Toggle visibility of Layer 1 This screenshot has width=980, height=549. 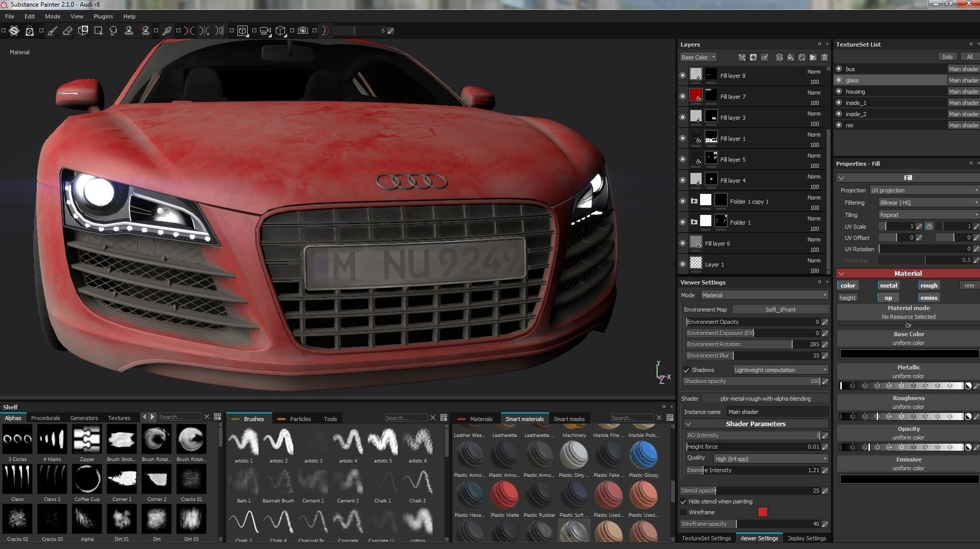pyautogui.click(x=683, y=265)
